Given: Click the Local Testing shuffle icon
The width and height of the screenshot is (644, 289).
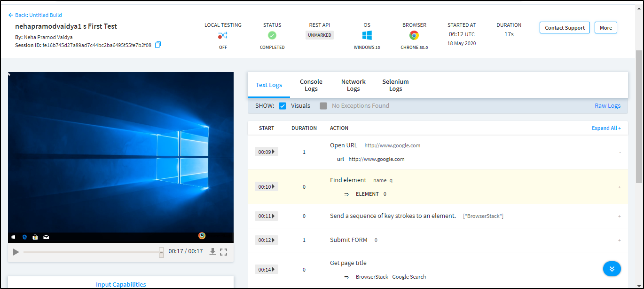Looking at the screenshot, I should pos(223,35).
